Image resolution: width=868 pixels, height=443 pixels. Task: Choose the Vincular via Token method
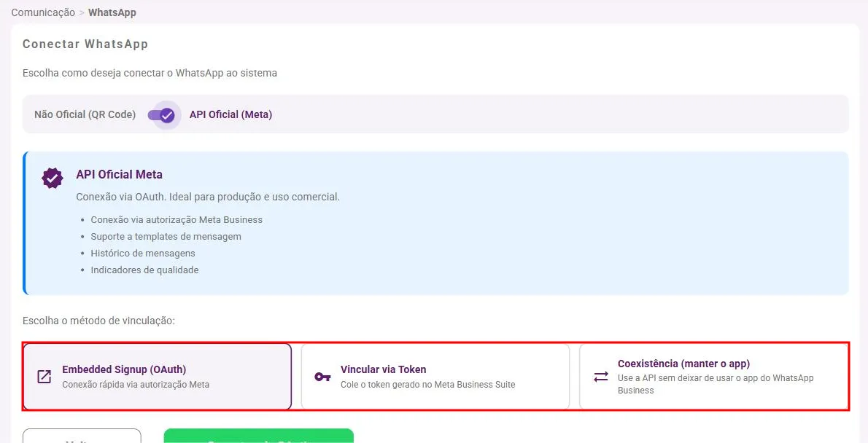point(435,377)
